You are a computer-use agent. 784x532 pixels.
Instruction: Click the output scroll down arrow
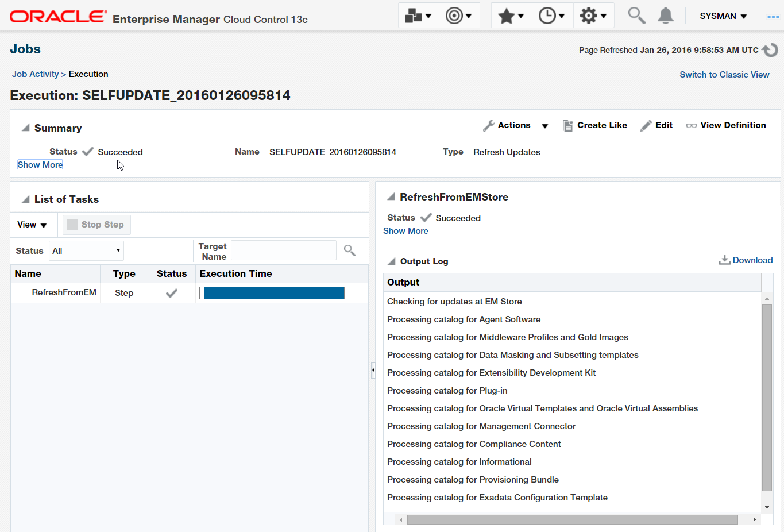[767, 507]
